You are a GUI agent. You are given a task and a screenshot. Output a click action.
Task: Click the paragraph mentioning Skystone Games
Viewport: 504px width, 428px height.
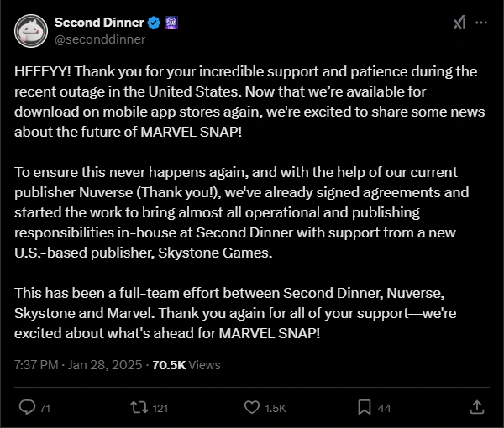tap(242, 212)
